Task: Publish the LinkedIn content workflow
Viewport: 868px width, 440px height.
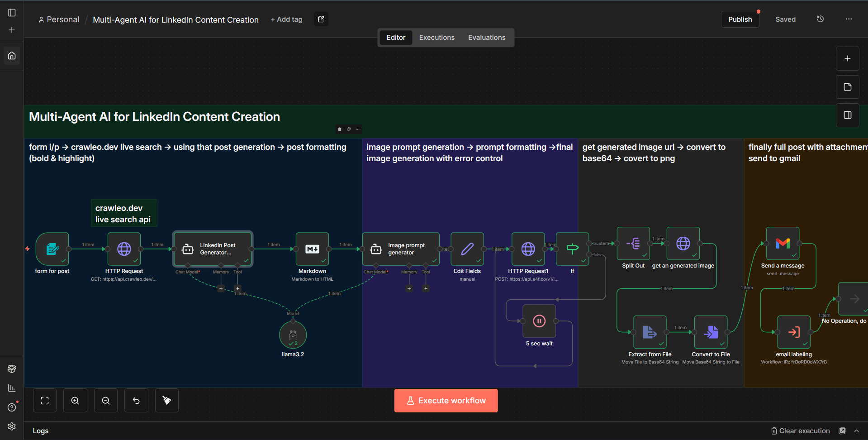Action: (740, 19)
